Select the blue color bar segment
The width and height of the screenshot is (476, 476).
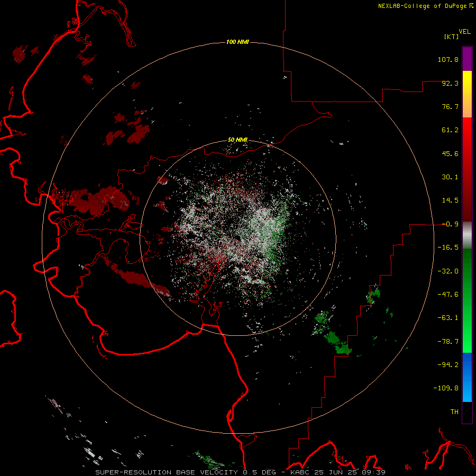467,377
